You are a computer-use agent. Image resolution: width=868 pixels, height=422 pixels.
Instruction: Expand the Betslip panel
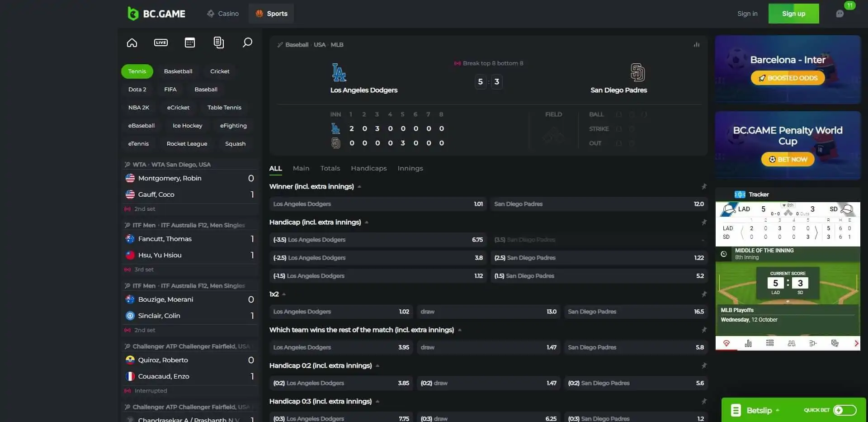pyautogui.click(x=759, y=410)
